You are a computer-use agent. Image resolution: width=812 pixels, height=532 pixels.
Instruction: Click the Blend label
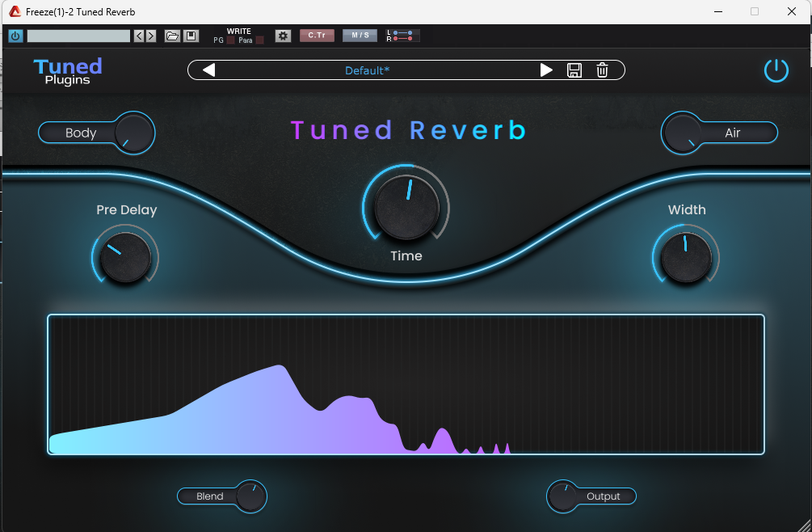pyautogui.click(x=210, y=496)
